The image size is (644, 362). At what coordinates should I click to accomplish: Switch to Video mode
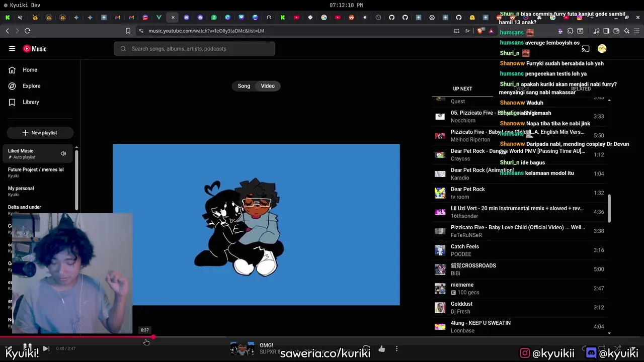pyautogui.click(x=268, y=86)
